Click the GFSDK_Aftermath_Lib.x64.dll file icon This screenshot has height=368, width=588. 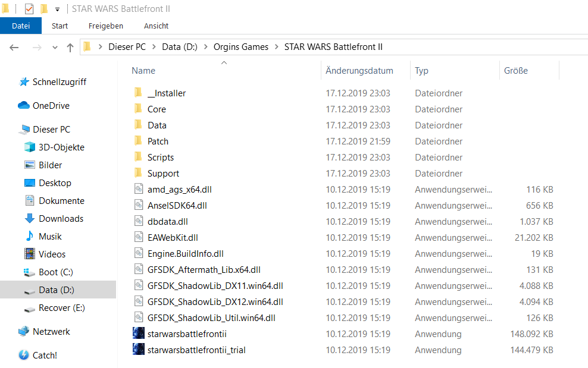139,269
